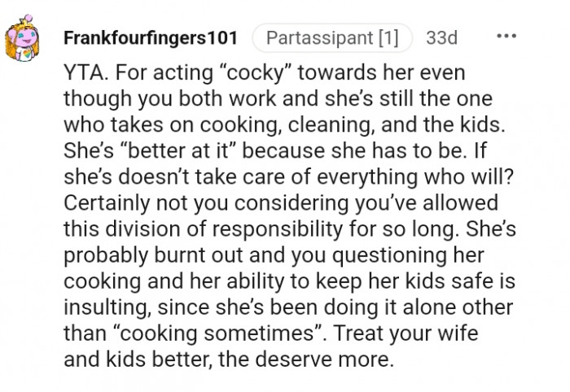Image resolution: width=570 pixels, height=392 pixels.
Task: Tap the line starting 'though you both work'
Action: coord(278,98)
